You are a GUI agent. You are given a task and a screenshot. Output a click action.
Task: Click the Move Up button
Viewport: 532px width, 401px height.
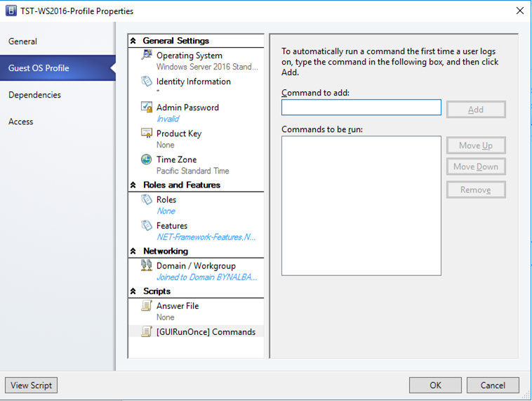(476, 145)
